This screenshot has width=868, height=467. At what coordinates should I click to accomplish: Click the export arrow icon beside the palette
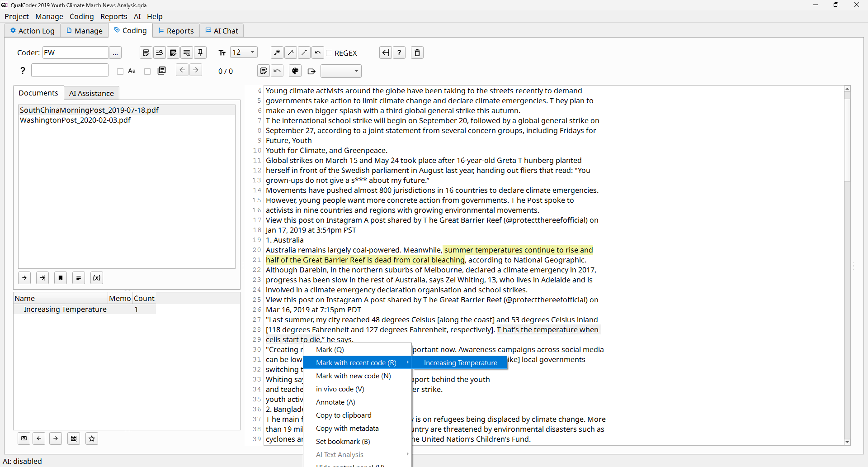point(311,71)
